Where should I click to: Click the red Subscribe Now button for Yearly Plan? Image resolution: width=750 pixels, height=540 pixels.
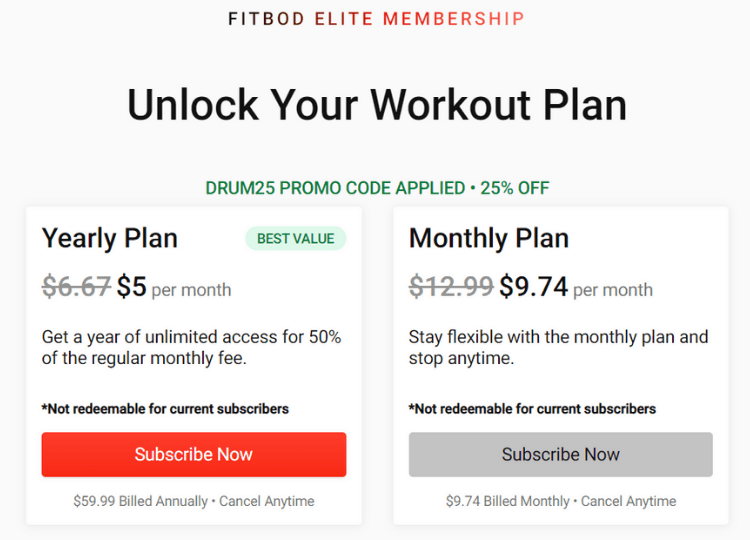tap(194, 454)
